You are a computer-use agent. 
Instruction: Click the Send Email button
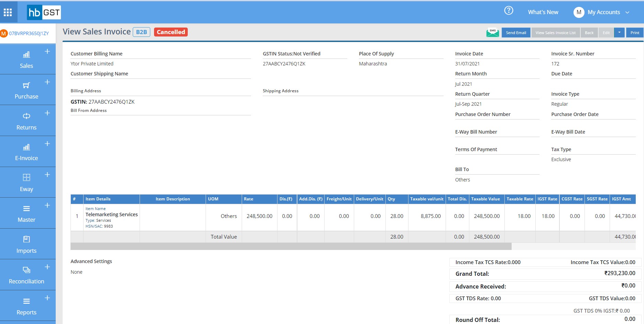tap(516, 33)
